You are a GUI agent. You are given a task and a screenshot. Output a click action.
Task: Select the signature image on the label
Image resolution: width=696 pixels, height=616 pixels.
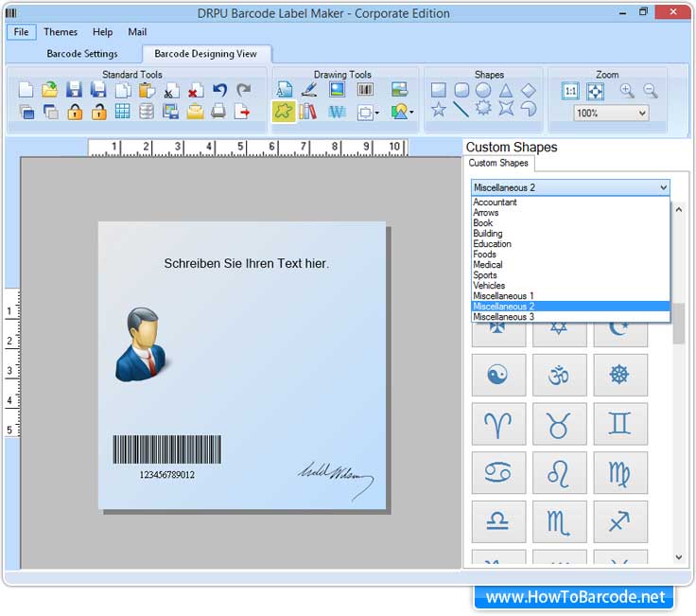pyautogui.click(x=336, y=480)
